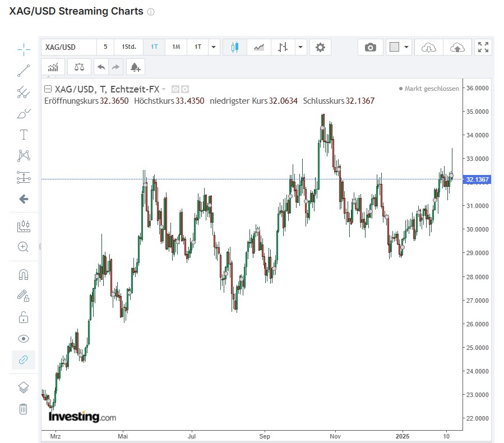
Task: Select the highlighted 1T interval
Action: pyautogui.click(x=154, y=47)
